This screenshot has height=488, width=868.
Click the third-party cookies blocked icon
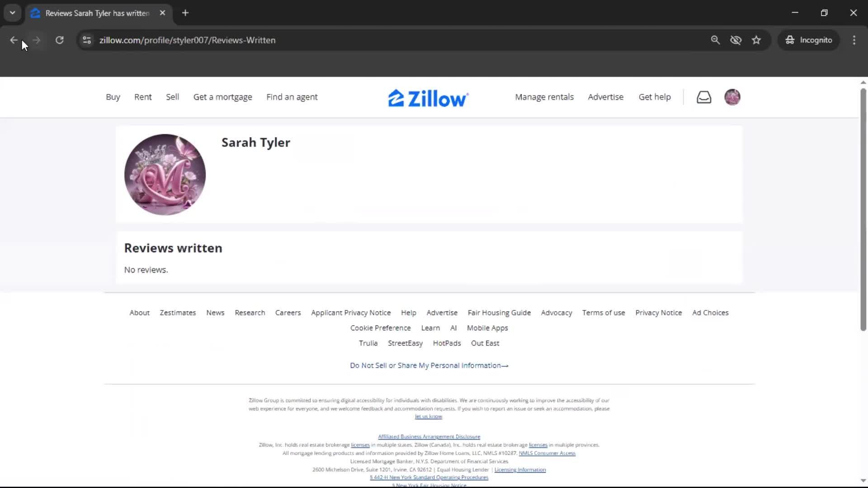736,40
